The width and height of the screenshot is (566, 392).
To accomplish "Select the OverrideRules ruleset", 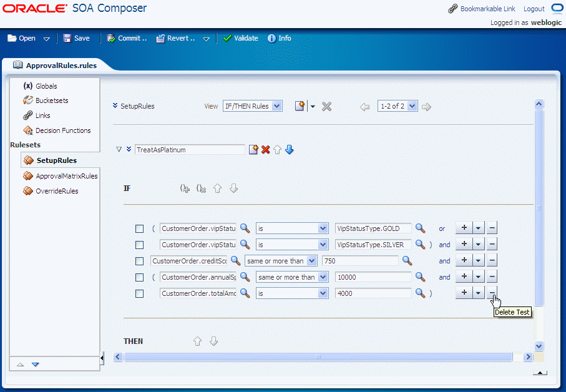I will (51, 191).
